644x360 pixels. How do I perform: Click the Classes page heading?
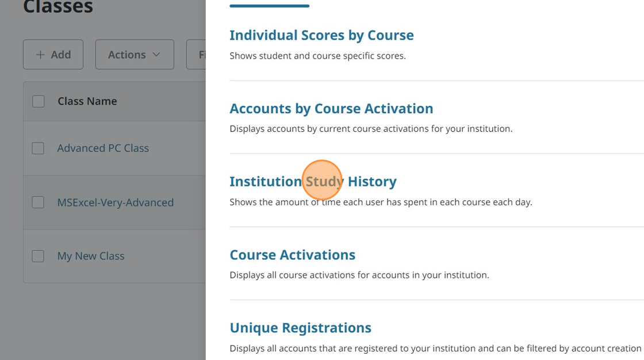58,7
